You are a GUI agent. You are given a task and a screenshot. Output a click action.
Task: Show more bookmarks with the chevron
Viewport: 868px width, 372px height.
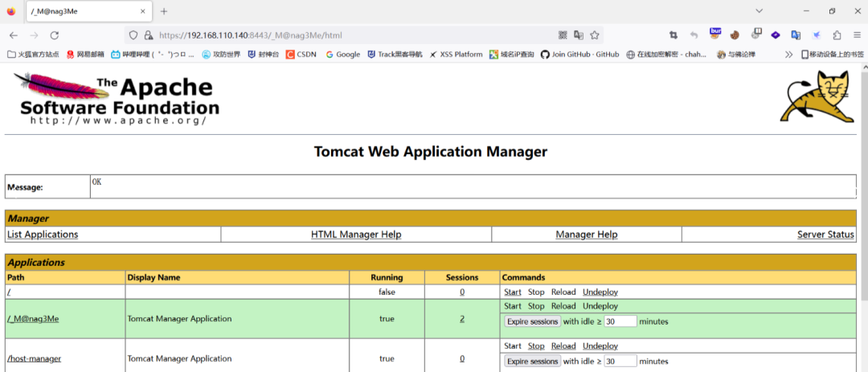point(789,55)
